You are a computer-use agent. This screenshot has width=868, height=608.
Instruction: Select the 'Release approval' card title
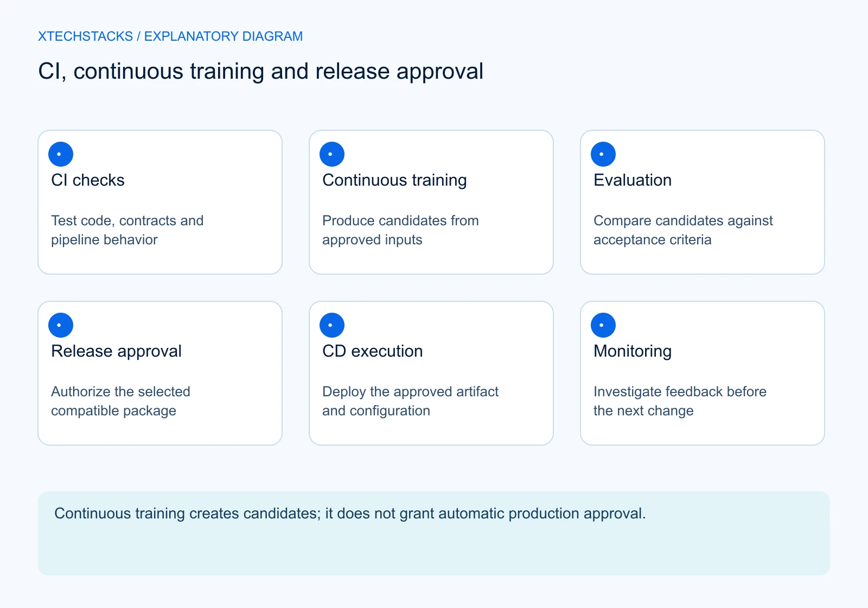(x=116, y=351)
